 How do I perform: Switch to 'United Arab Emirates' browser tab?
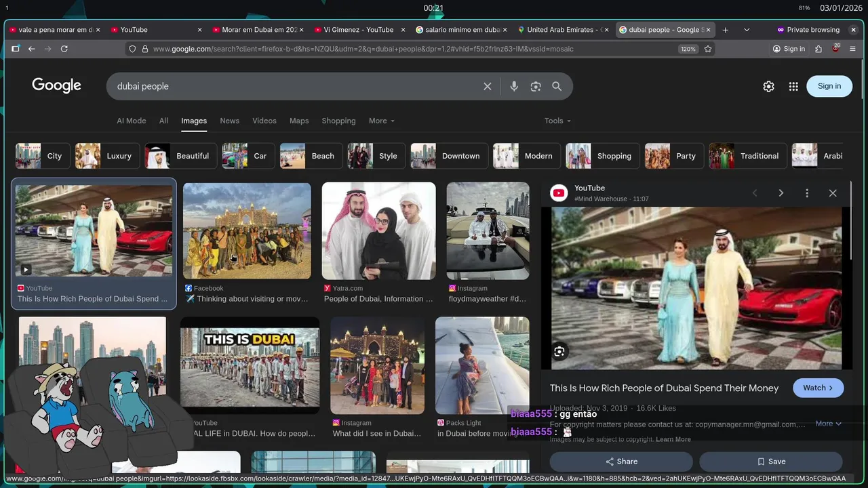tap(563, 30)
